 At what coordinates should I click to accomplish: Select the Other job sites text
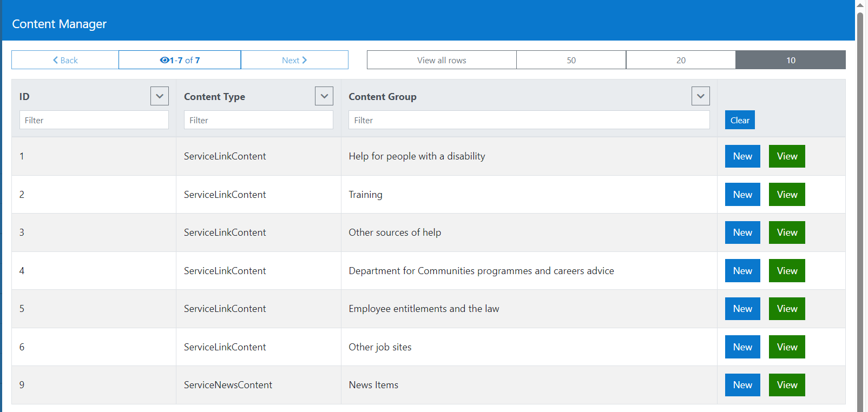pos(380,347)
